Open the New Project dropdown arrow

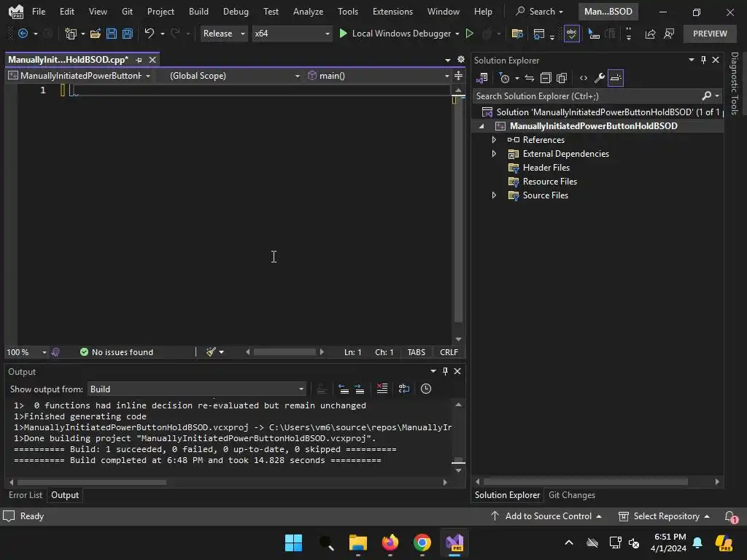click(83, 34)
